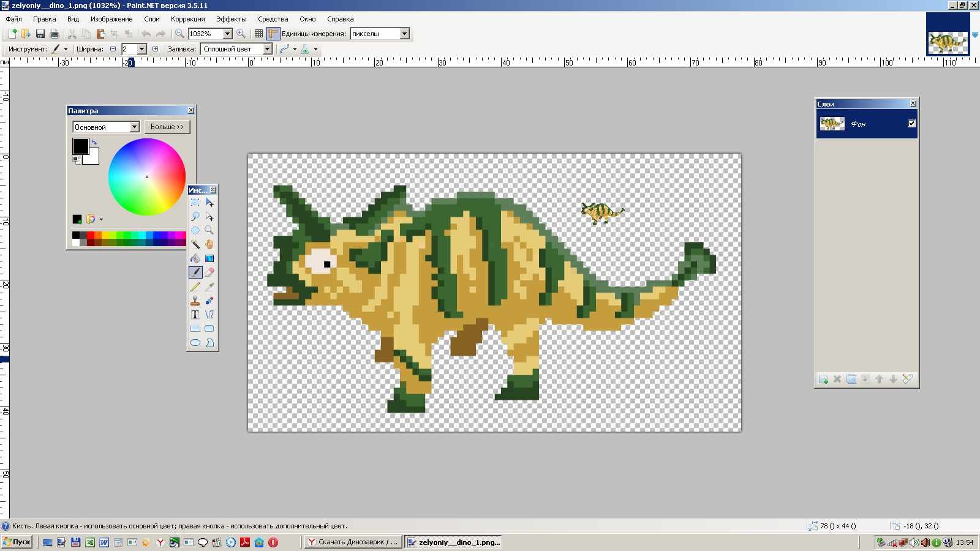Image resolution: width=980 pixels, height=551 pixels.
Task: Select the Pencil tool
Action: pos(195,287)
